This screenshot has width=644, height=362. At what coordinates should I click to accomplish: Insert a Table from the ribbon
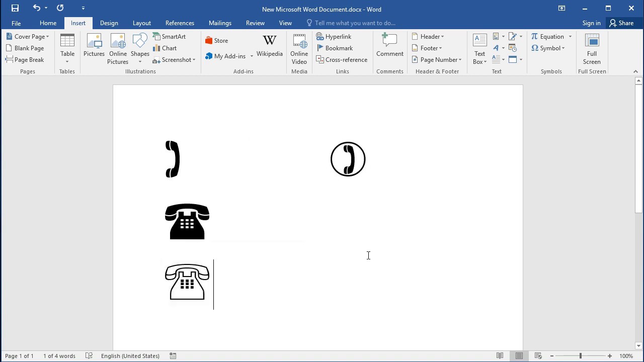[67, 49]
